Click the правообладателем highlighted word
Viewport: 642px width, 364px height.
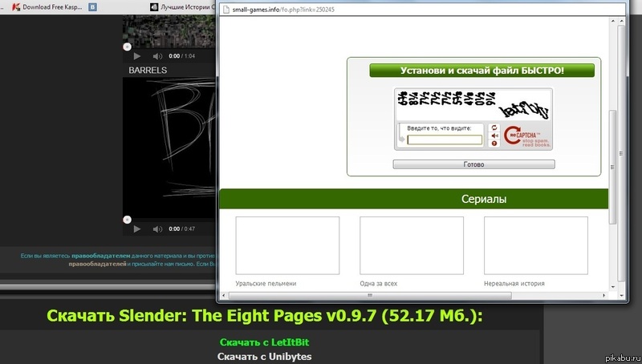[101, 256]
